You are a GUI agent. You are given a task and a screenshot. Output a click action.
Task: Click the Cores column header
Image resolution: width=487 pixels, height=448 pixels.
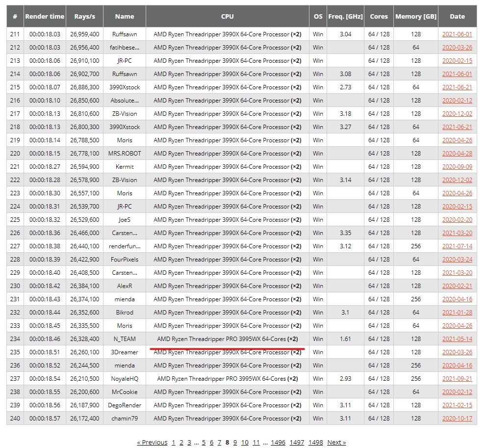point(379,17)
